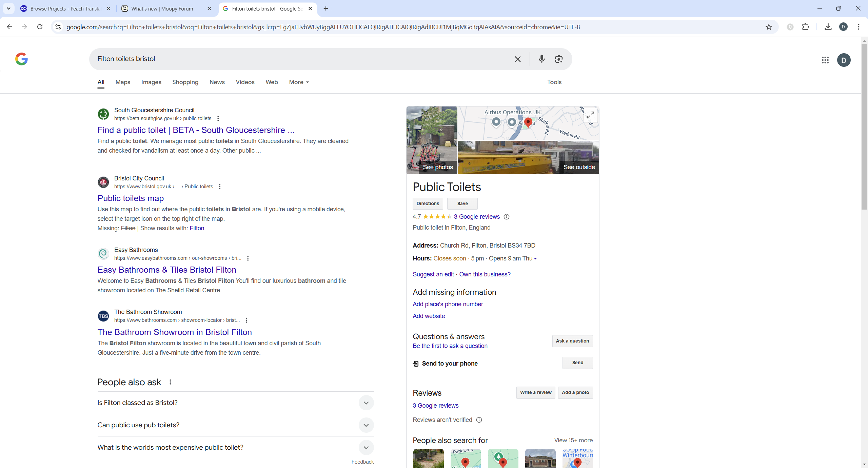This screenshot has width=868, height=468.
Task: Open more options for South Gloucestershire Council result
Action: coord(218,118)
